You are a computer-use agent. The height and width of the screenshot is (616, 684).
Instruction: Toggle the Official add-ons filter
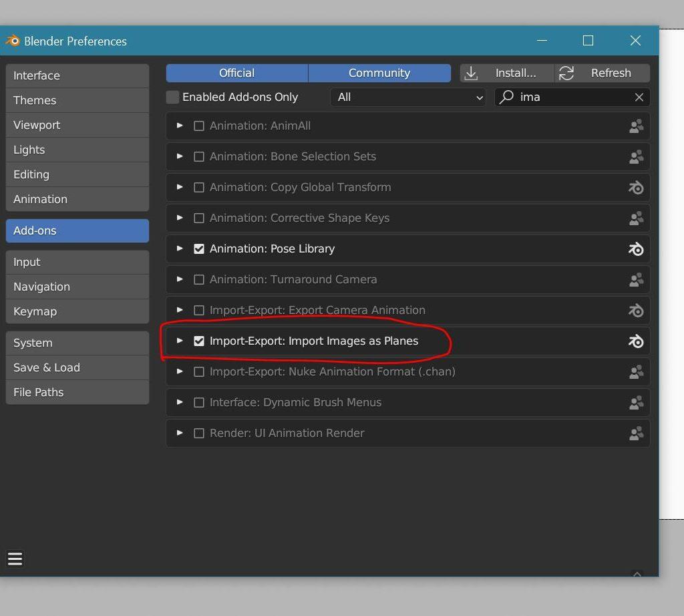(237, 73)
